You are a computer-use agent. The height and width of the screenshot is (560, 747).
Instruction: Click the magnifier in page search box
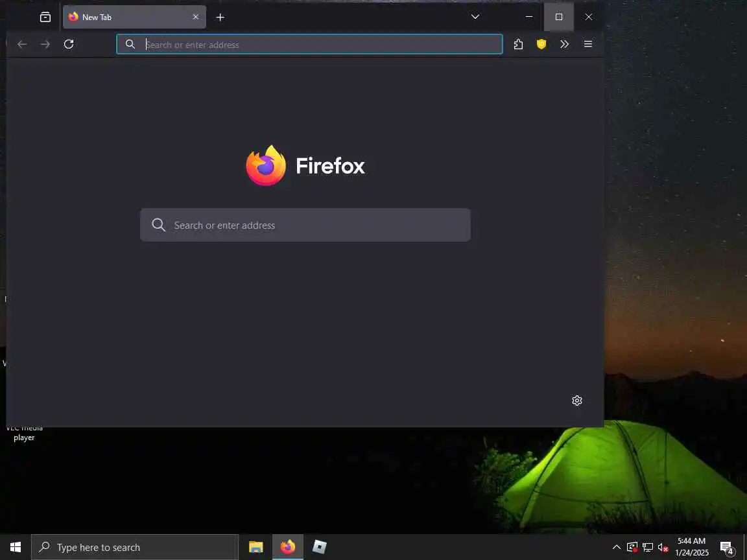click(159, 225)
